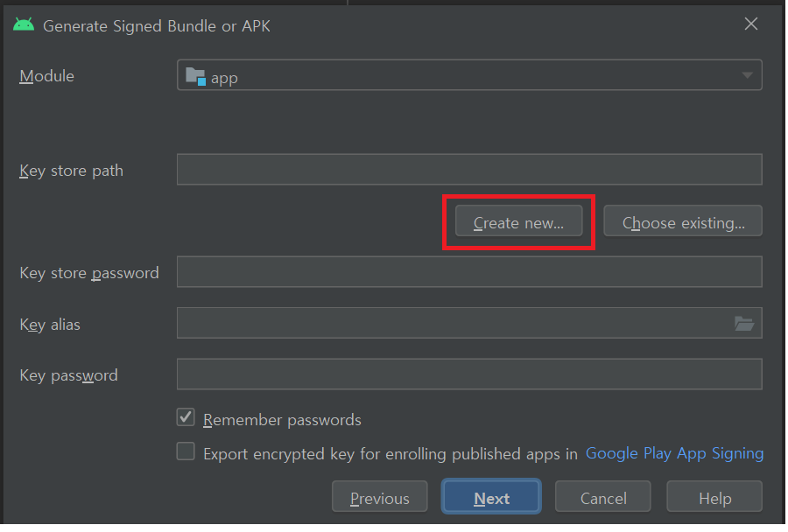Click the Create new... keystore button
This screenshot has width=788, height=532.
[x=518, y=222]
